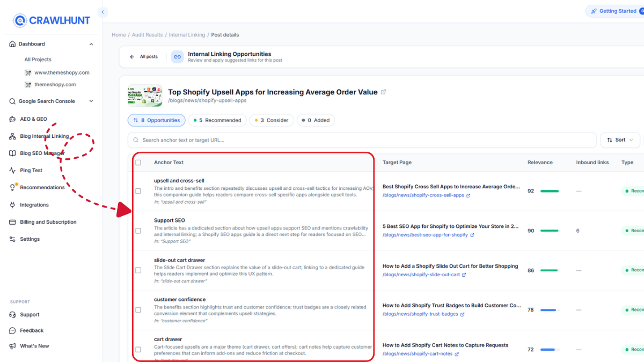Go to Internal Linking breadcrumb
Image resolution: width=644 pixels, height=362 pixels.
[x=187, y=35]
